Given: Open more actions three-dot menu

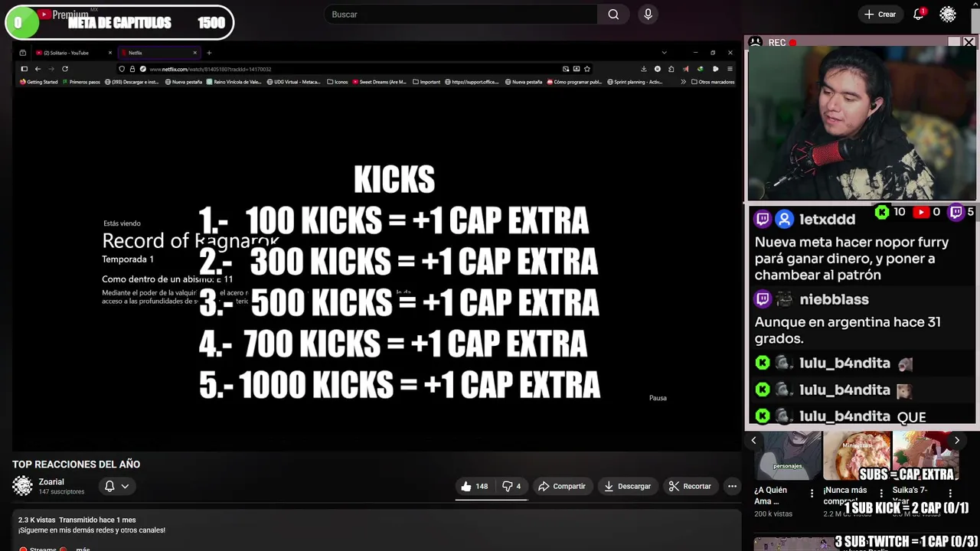Looking at the screenshot, I should [x=732, y=486].
